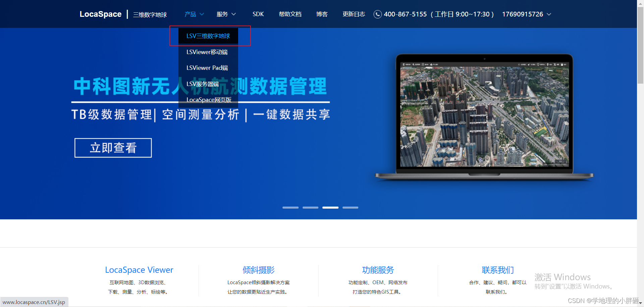Expand the 服务 dropdown chevron
This screenshot has height=307, width=644.
[x=234, y=14]
